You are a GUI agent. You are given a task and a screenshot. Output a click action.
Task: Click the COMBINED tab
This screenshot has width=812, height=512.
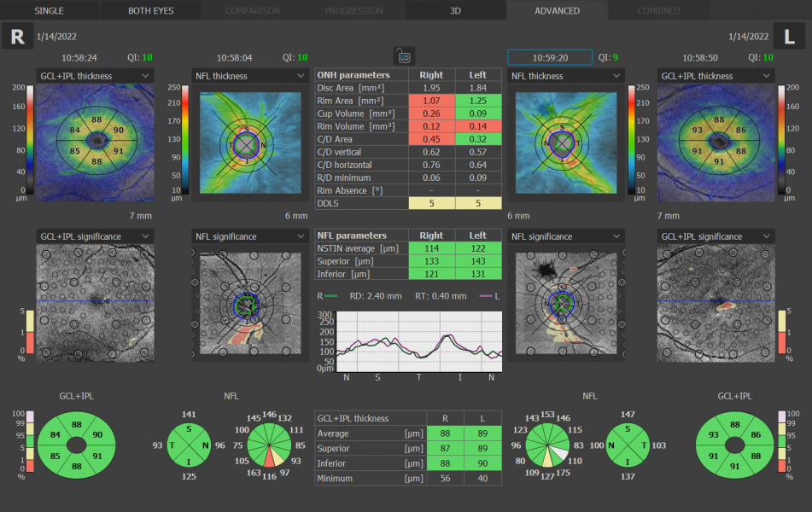[658, 10]
